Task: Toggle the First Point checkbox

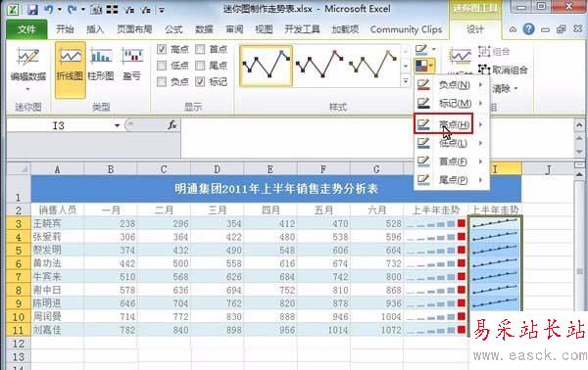Action: (x=200, y=49)
